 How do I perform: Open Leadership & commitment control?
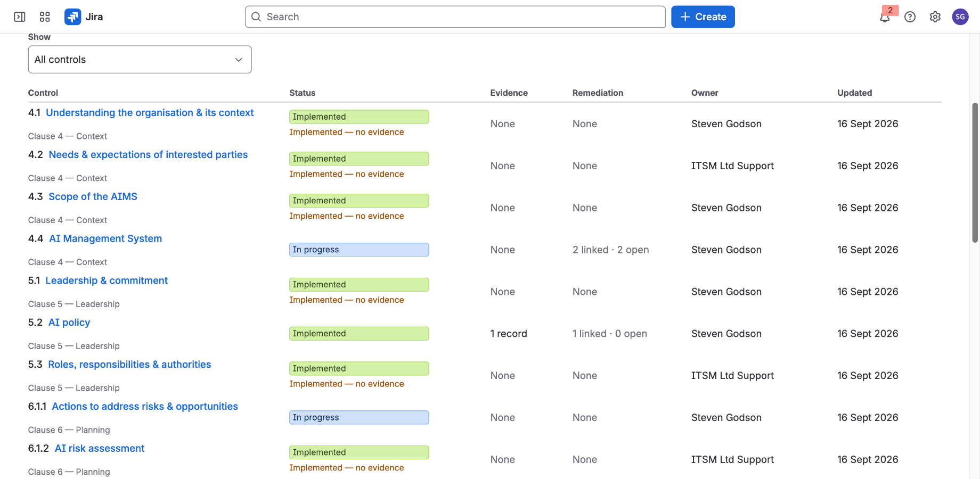[107, 280]
